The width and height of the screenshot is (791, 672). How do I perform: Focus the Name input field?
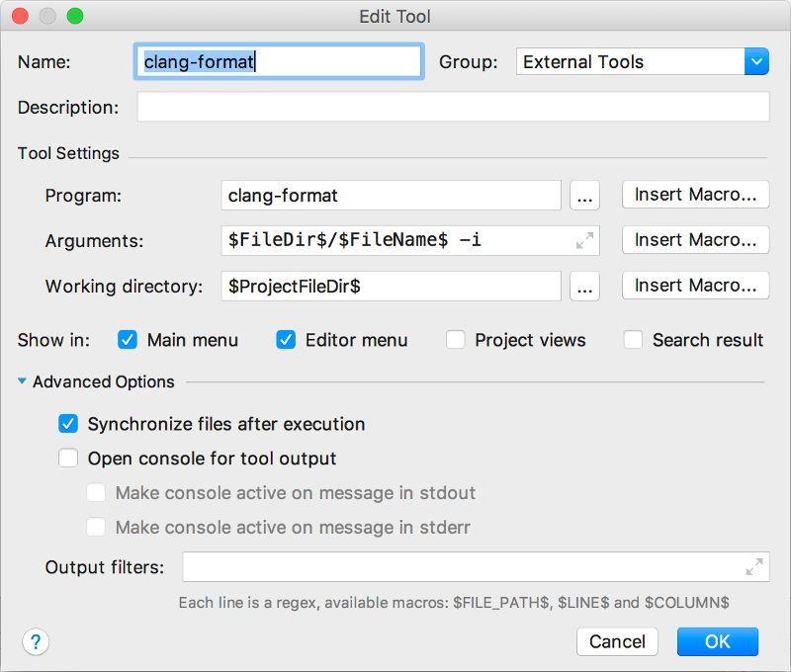coord(279,61)
